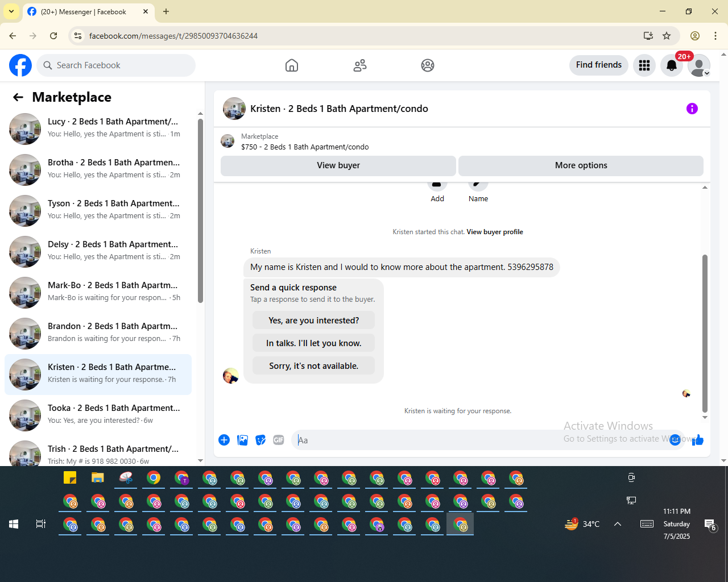Open Sticky Notes taskbar icon
This screenshot has width=728, height=582.
pos(70,477)
